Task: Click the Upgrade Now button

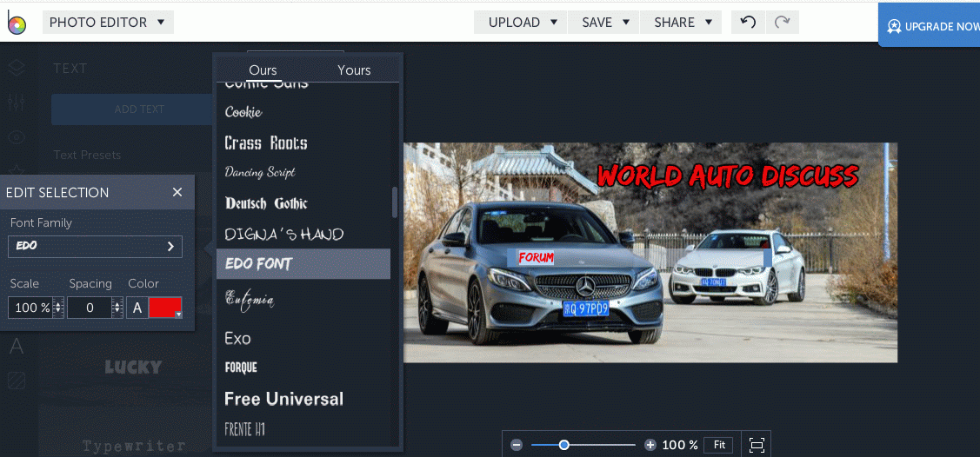Action: 930,26
